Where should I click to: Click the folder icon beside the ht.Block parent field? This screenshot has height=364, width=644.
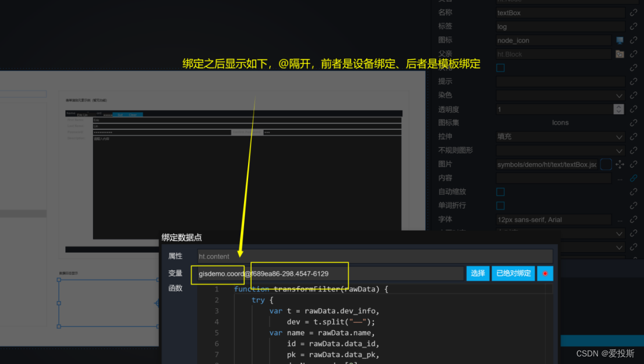[x=618, y=54]
